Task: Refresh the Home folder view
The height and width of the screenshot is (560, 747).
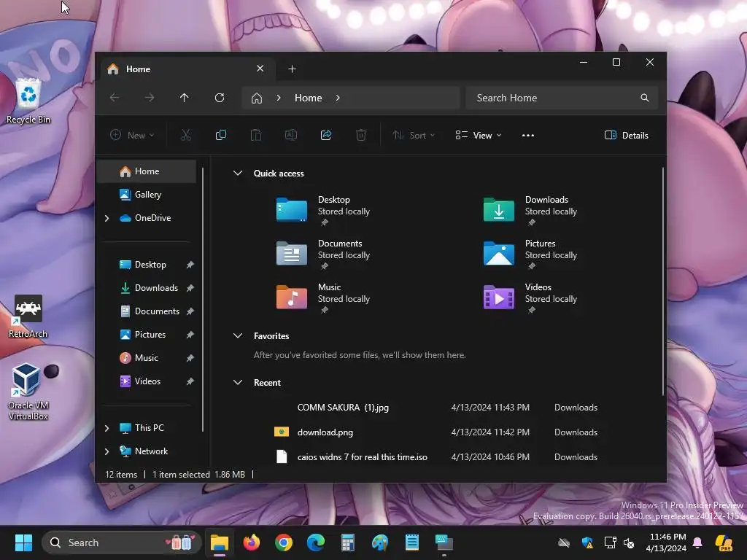Action: pos(220,98)
